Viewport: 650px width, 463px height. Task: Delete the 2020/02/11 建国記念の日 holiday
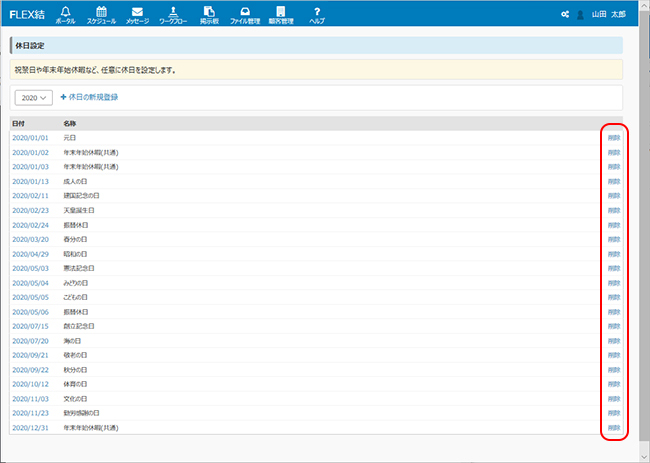(x=614, y=196)
